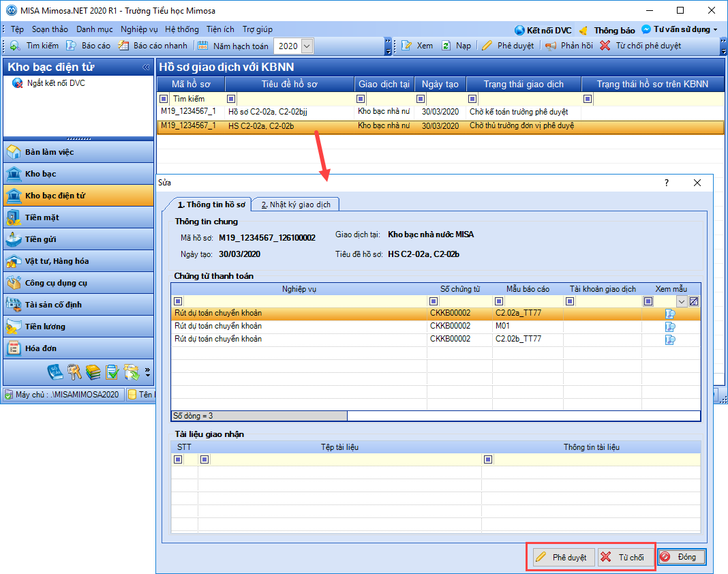Open the Bàn làm việc module
The height and width of the screenshot is (574, 728).
coord(78,152)
